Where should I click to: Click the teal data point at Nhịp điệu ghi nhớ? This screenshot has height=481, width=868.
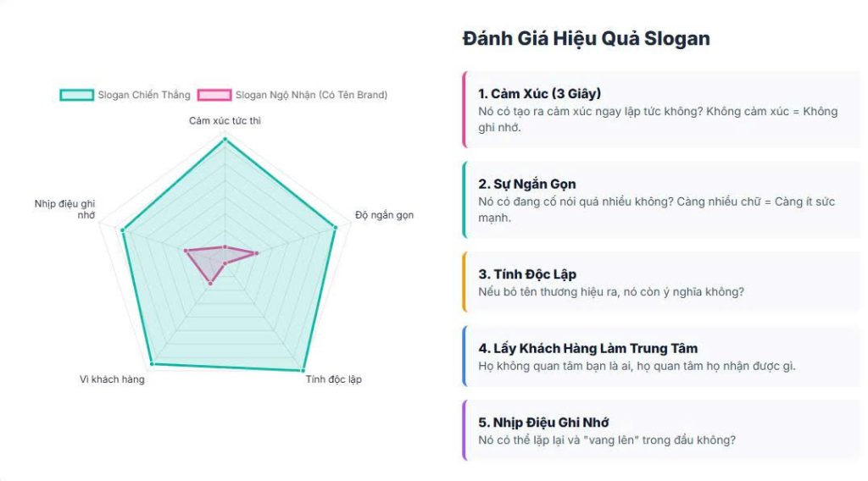123,229
